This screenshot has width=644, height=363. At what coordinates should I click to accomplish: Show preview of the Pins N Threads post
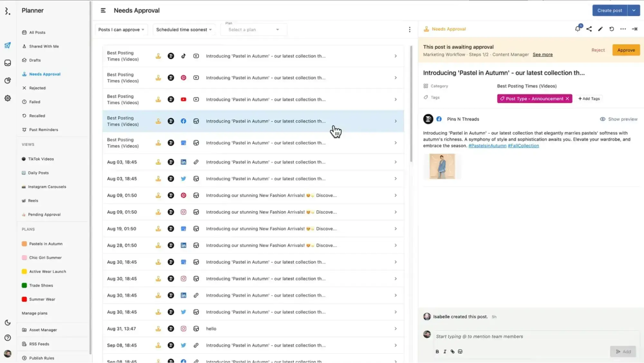tap(618, 119)
